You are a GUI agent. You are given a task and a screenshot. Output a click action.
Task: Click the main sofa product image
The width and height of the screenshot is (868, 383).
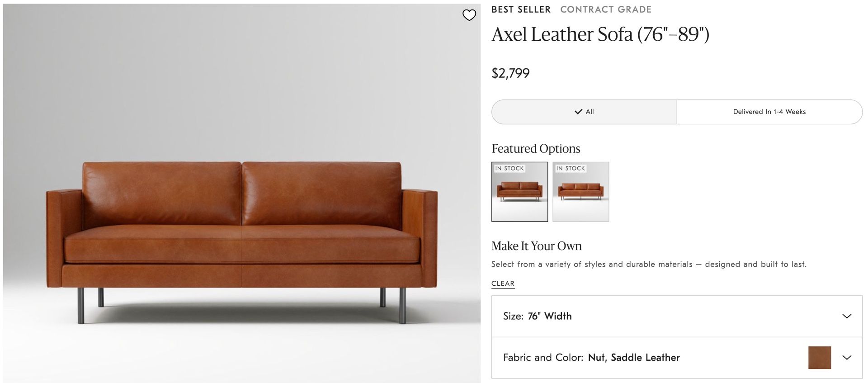tap(240, 190)
